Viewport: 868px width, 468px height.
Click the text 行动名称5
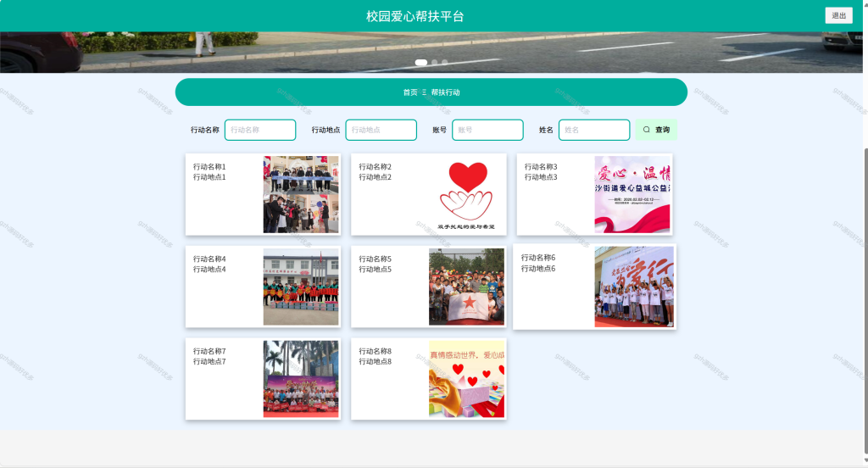tap(375, 259)
